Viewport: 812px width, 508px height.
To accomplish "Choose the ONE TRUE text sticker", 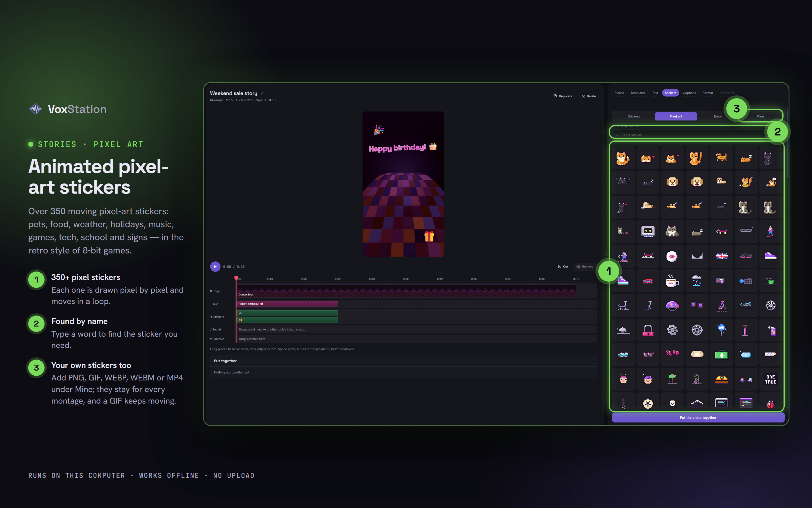I will 771,379.
